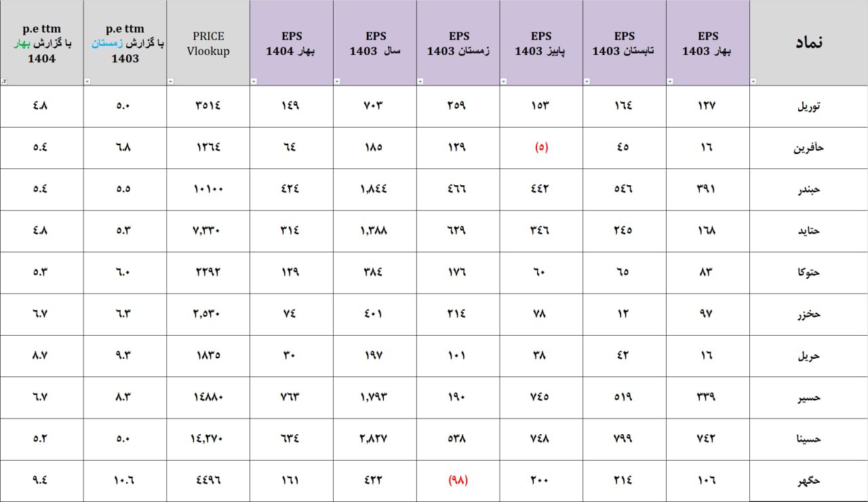868x502 pixels.
Task: Open filter for p.e ttm زمستان 1403 column
Action: (87, 81)
